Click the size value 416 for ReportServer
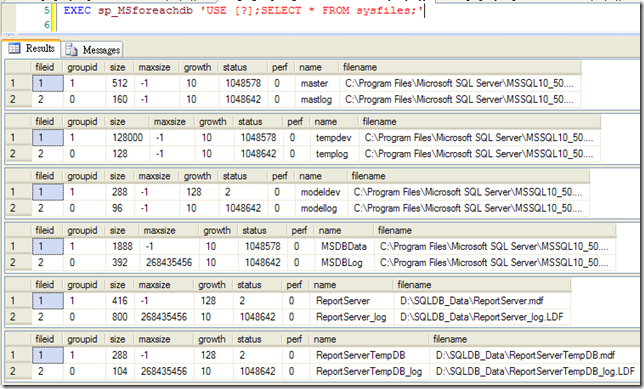 (120, 301)
